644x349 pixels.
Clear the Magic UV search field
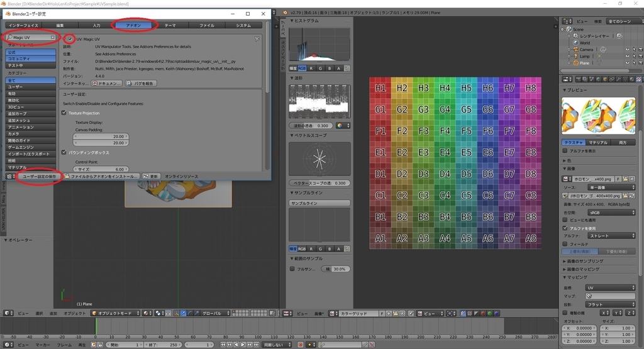[53, 37]
